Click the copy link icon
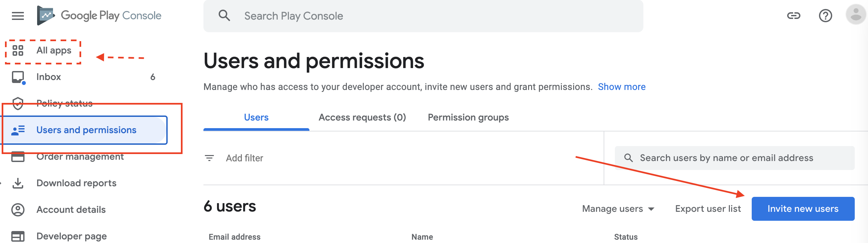Viewport: 868px width, 243px height. click(x=793, y=16)
